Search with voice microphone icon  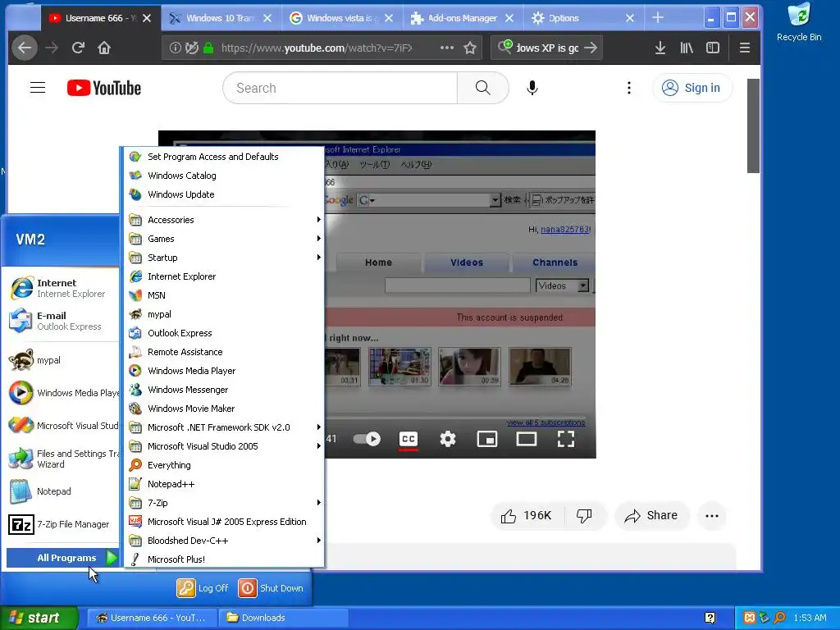pos(532,88)
